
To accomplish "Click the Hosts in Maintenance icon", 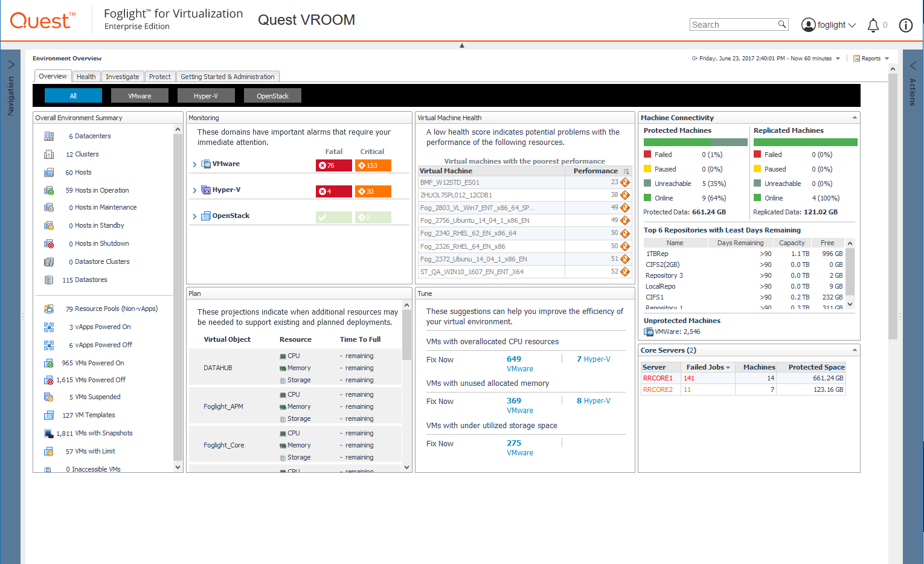I will click(x=49, y=207).
